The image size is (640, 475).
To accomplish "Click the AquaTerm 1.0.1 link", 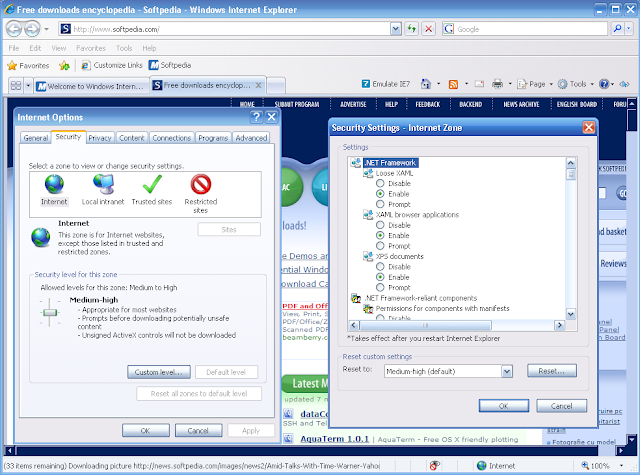I will coord(334,439).
